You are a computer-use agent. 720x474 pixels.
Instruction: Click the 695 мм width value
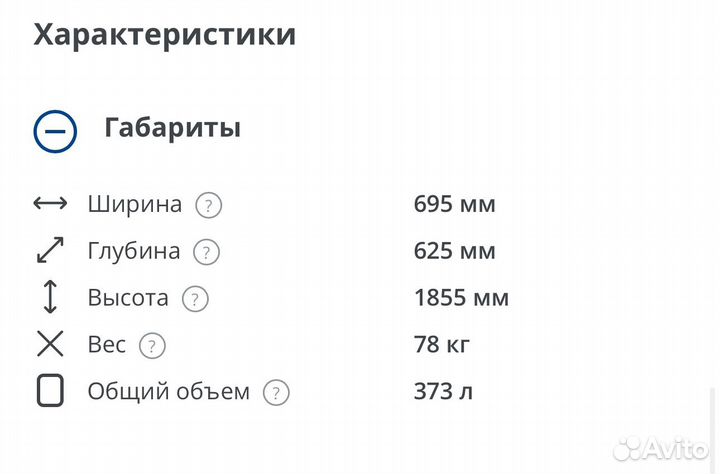coord(455,205)
